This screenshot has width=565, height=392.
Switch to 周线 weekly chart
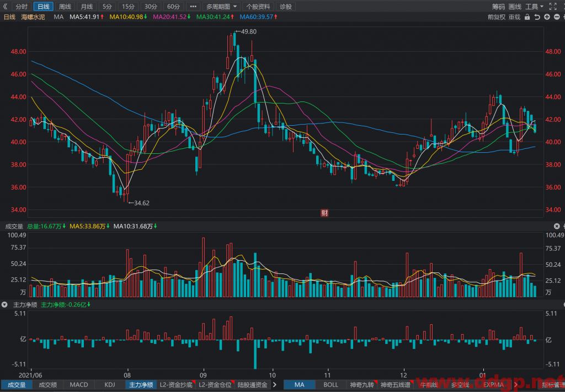click(x=65, y=7)
